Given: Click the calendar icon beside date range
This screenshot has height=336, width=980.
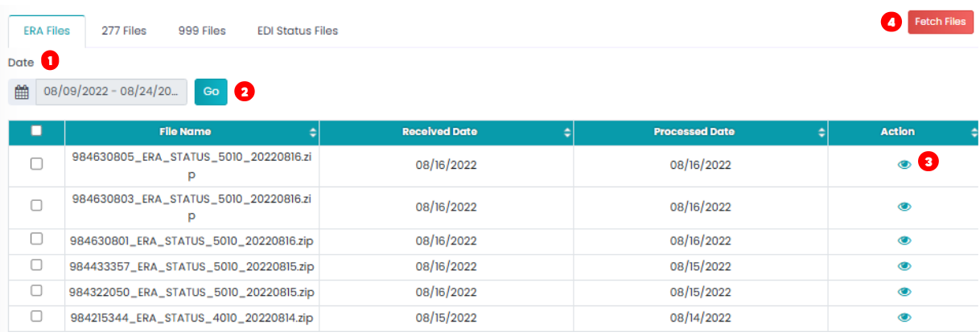Looking at the screenshot, I should point(22,92).
